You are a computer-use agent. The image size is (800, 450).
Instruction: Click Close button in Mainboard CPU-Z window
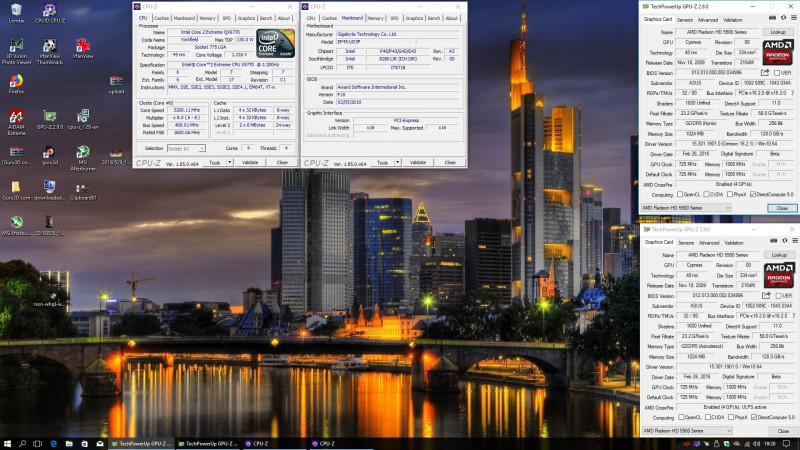click(450, 162)
